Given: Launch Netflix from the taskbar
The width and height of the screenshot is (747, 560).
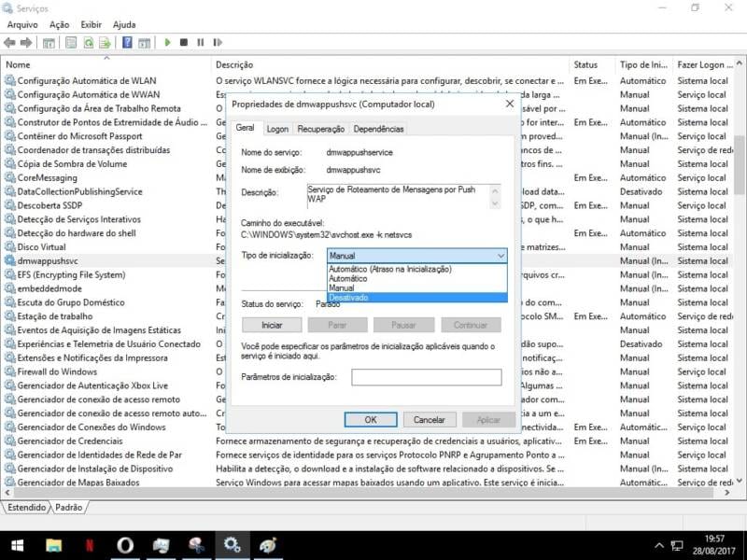Looking at the screenshot, I should click(89, 545).
